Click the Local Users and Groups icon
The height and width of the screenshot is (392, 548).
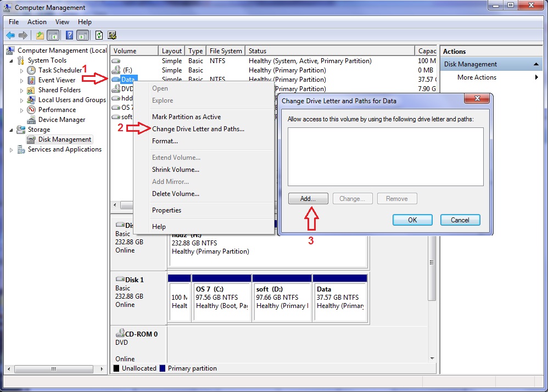[x=31, y=100]
